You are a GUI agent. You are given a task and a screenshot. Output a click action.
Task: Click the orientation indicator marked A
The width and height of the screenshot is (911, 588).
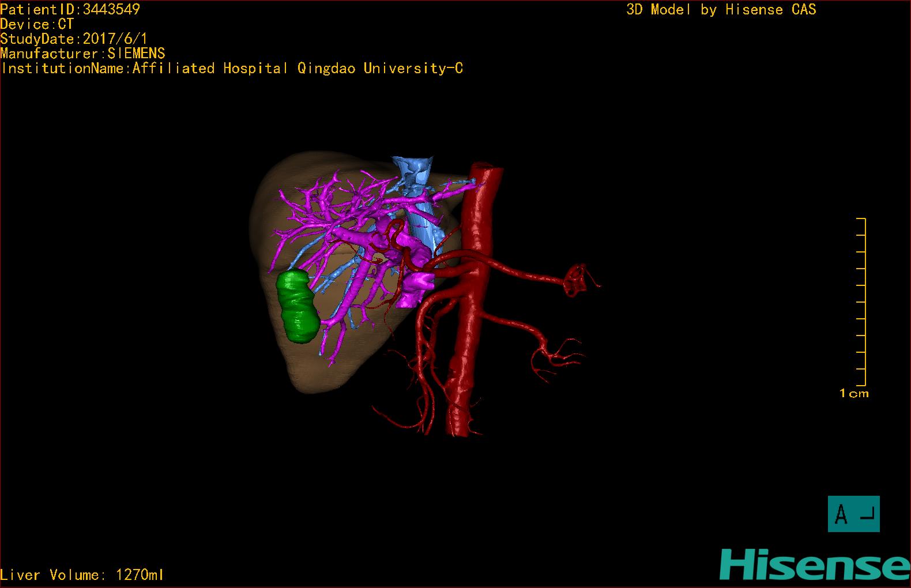[853, 514]
